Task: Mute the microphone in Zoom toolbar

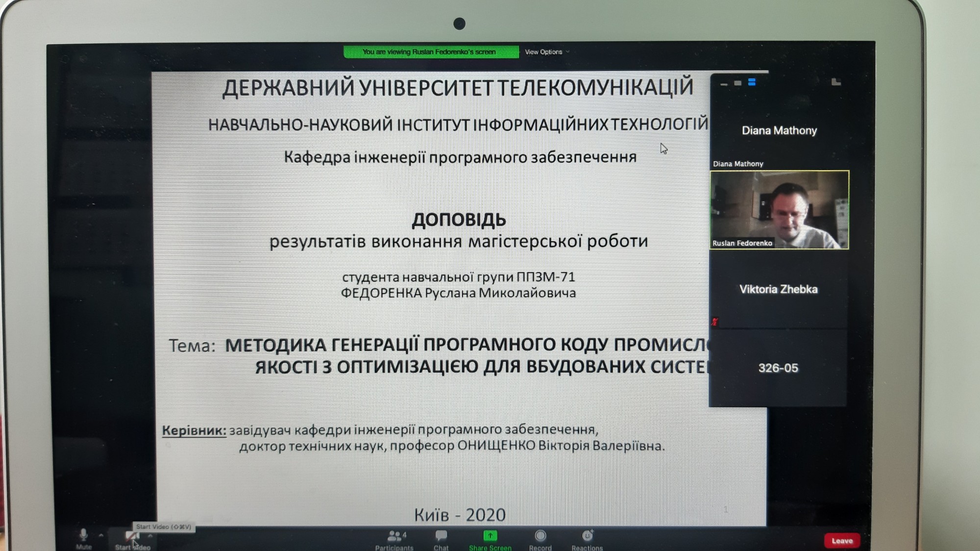Action: click(x=83, y=538)
